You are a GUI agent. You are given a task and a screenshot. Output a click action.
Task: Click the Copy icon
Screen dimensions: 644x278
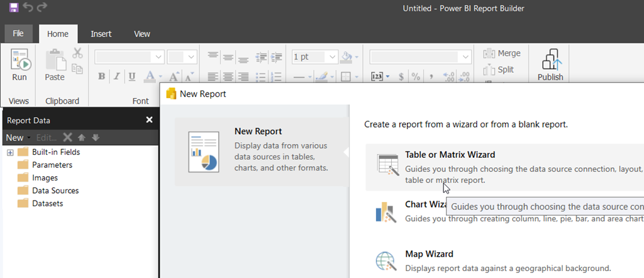click(x=77, y=69)
